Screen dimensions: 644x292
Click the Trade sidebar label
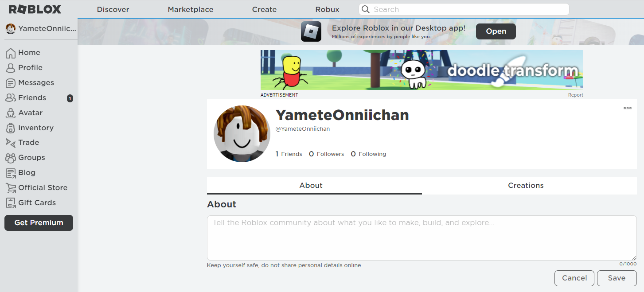coord(29,143)
